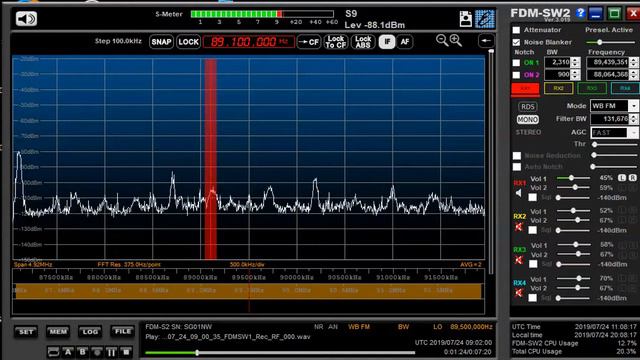Toggle the Noise Reduction checkbox
This screenshot has height=360, width=640.
pos(517,156)
